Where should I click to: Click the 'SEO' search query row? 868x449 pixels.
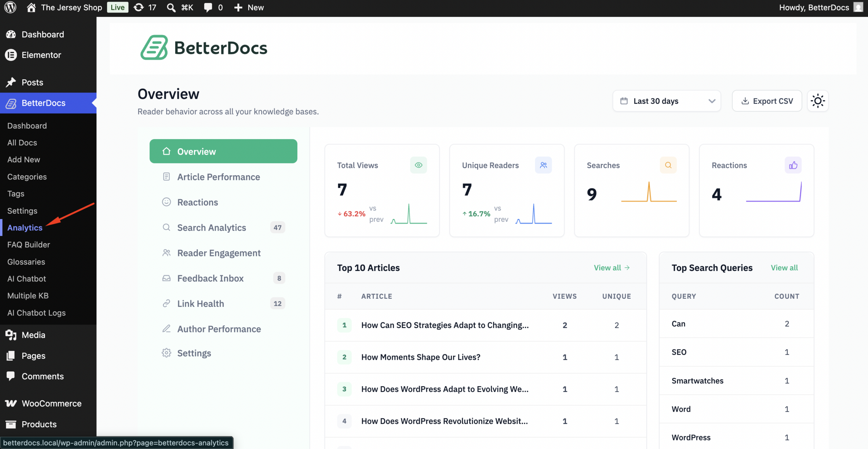tap(736, 352)
